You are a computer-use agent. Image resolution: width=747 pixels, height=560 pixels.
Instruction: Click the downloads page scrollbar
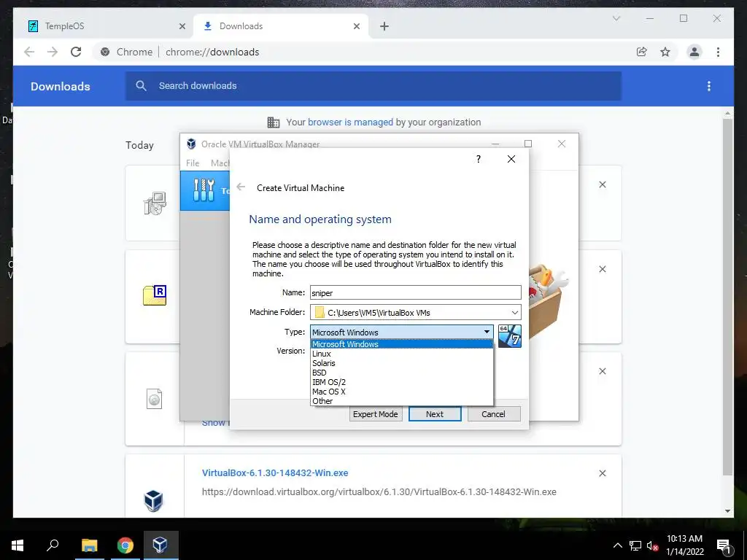tap(727, 296)
